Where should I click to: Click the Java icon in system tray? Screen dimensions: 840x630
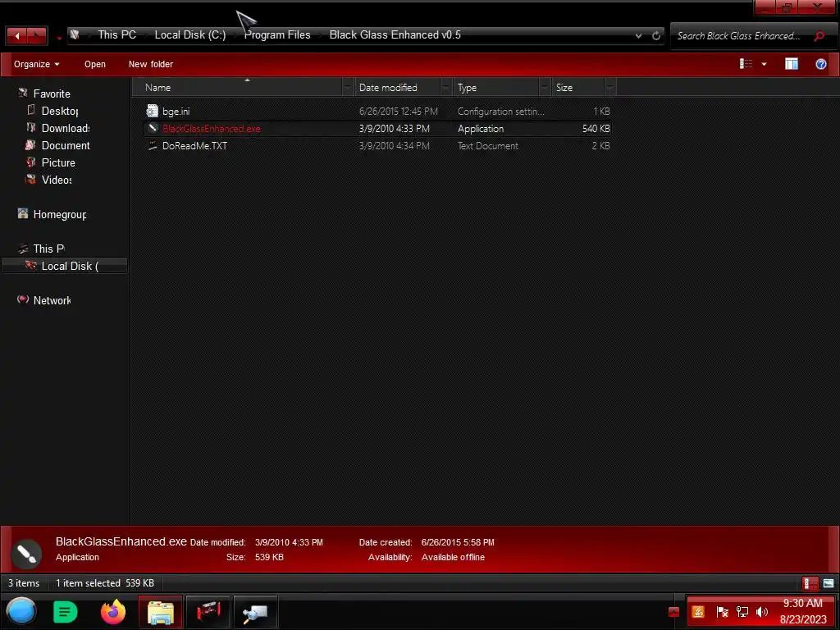(x=697, y=612)
